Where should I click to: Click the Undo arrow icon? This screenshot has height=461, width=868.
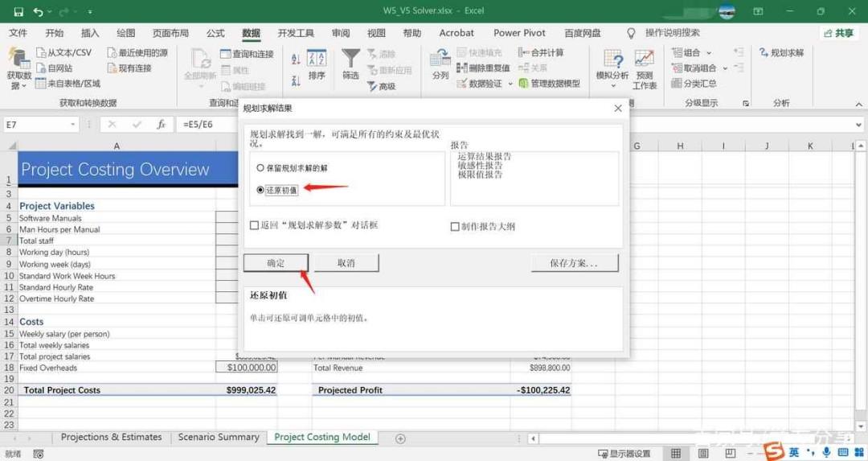38,11
